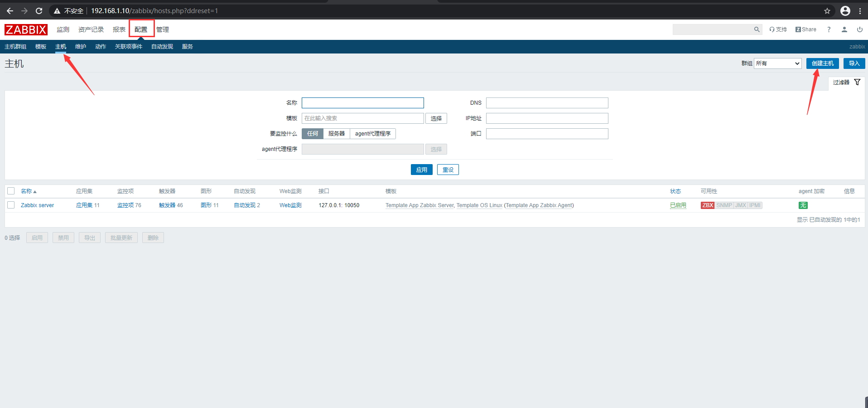Click the insecure site warning icon
Viewport: 868px width, 408px height.
point(57,11)
